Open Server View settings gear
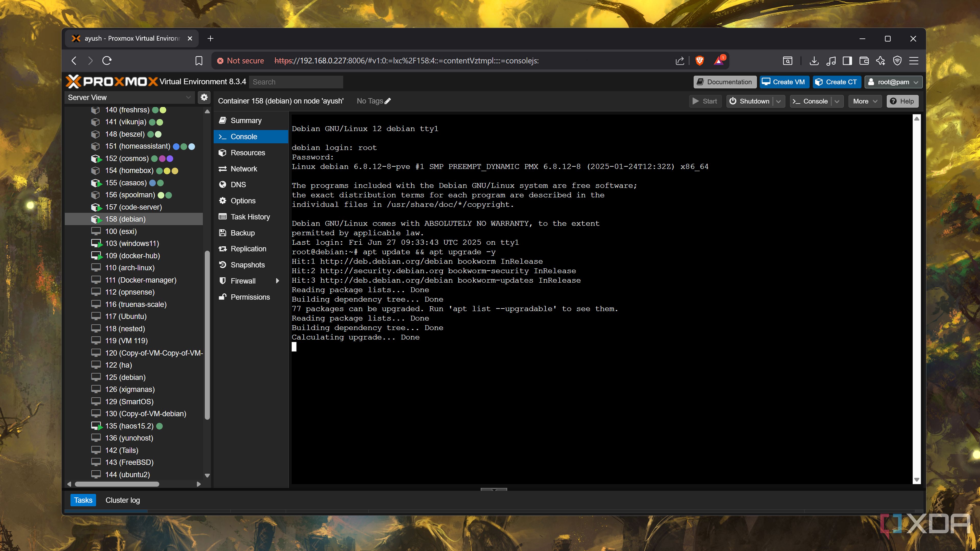The image size is (980, 551). [x=204, y=97]
